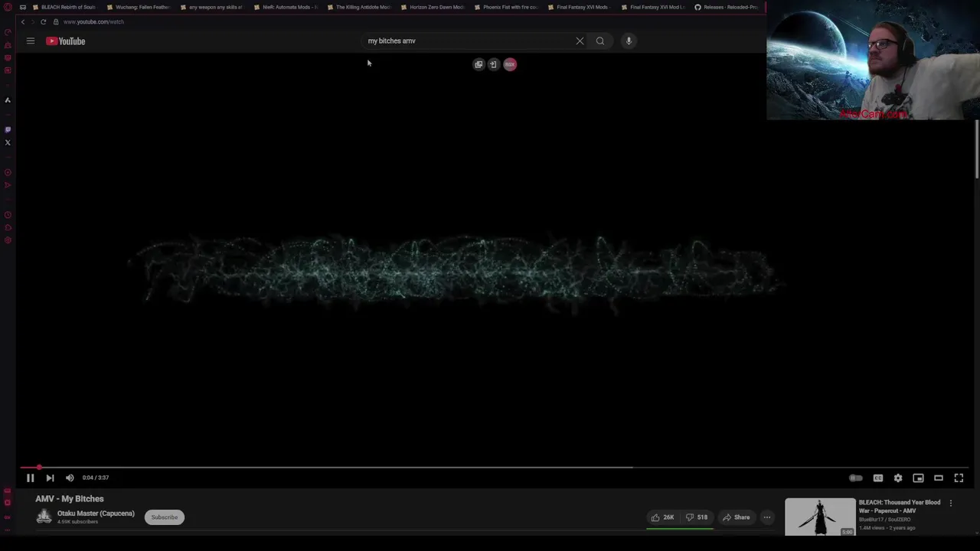The image size is (980, 551).
Task: Open browser Settings gear in sidebar
Action: (x=8, y=240)
